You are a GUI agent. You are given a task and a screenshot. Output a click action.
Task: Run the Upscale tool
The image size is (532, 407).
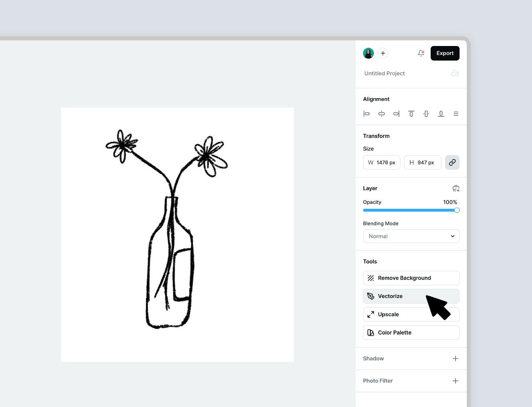click(x=411, y=314)
